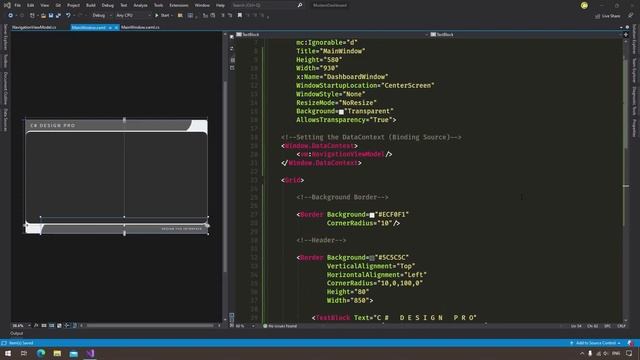Switch to the NavigationViewModel.cs tab
Image resolution: width=640 pixels, height=360 pixels.
pos(34,27)
